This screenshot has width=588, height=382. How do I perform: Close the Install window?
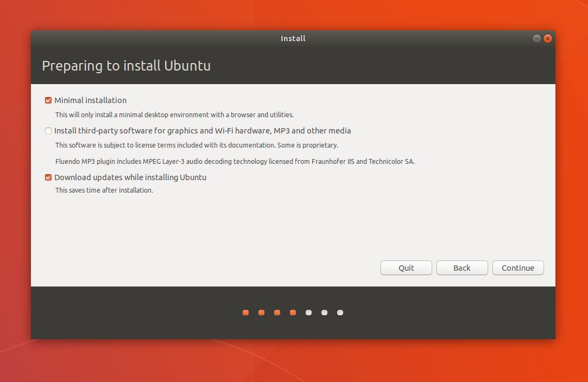547,39
